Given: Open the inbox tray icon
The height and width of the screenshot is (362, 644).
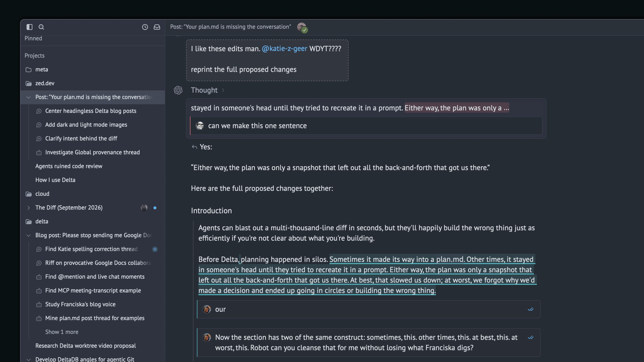Looking at the screenshot, I should [x=157, y=27].
